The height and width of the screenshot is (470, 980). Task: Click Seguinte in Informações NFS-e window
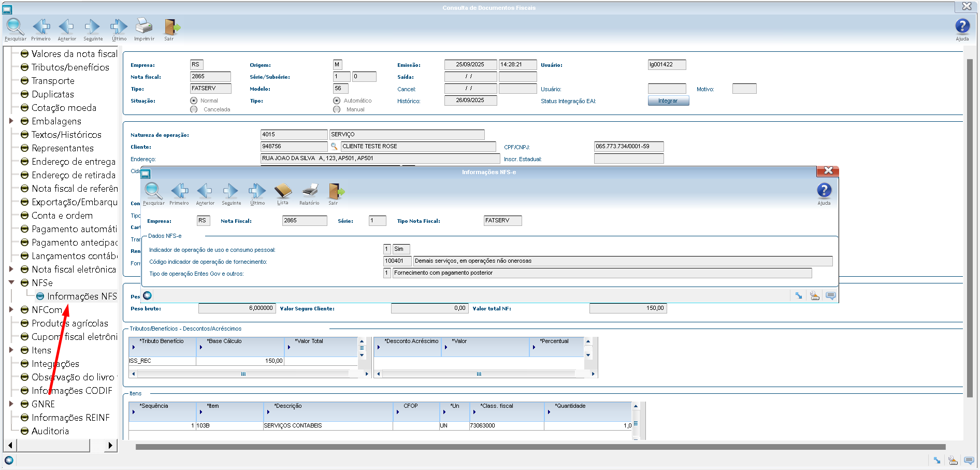point(231,194)
